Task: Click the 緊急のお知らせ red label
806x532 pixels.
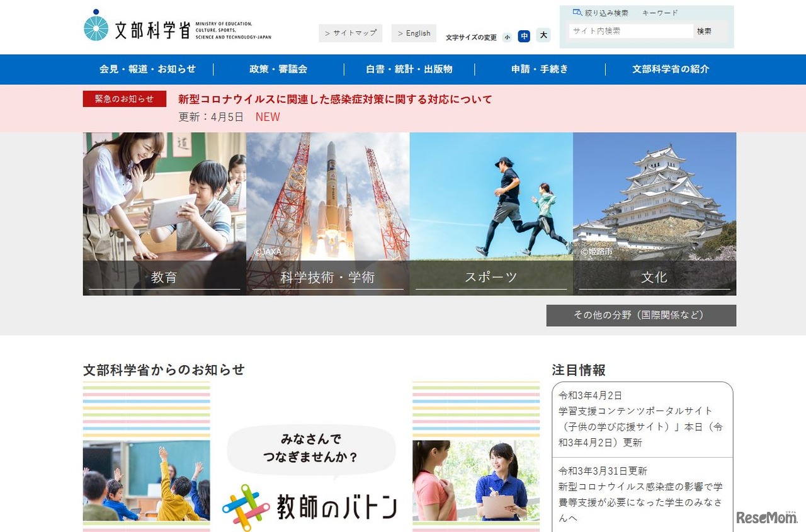Action: tap(125, 99)
